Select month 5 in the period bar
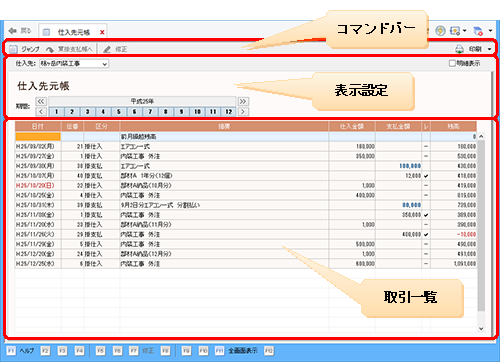Viewport: 500px width, 362px height. (119, 112)
